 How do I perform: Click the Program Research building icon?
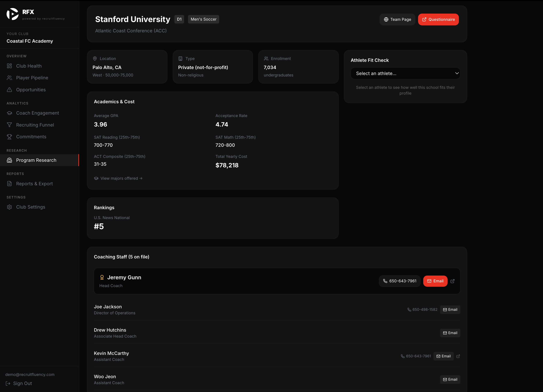tap(9, 160)
